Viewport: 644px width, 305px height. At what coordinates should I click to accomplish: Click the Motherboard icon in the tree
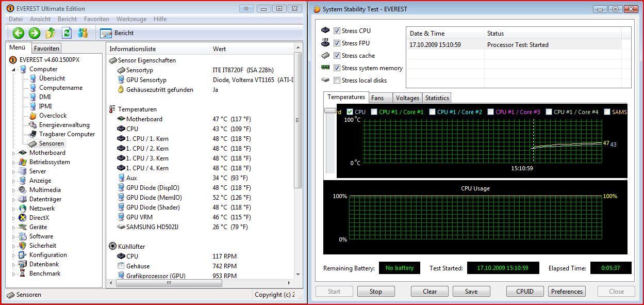[x=23, y=153]
